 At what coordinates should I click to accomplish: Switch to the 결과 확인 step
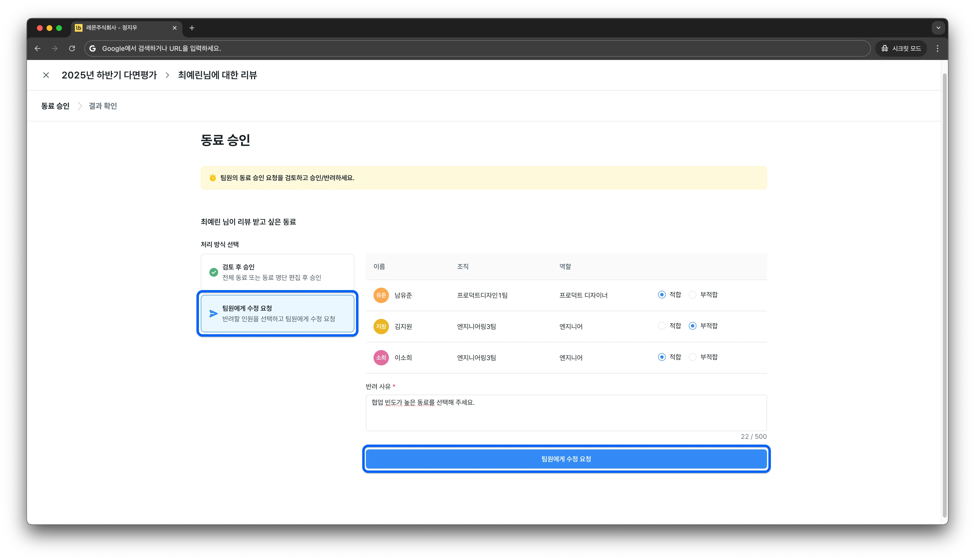point(103,106)
